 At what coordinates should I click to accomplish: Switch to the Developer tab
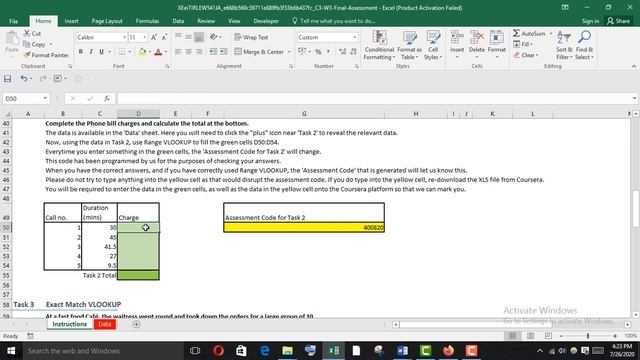point(266,21)
